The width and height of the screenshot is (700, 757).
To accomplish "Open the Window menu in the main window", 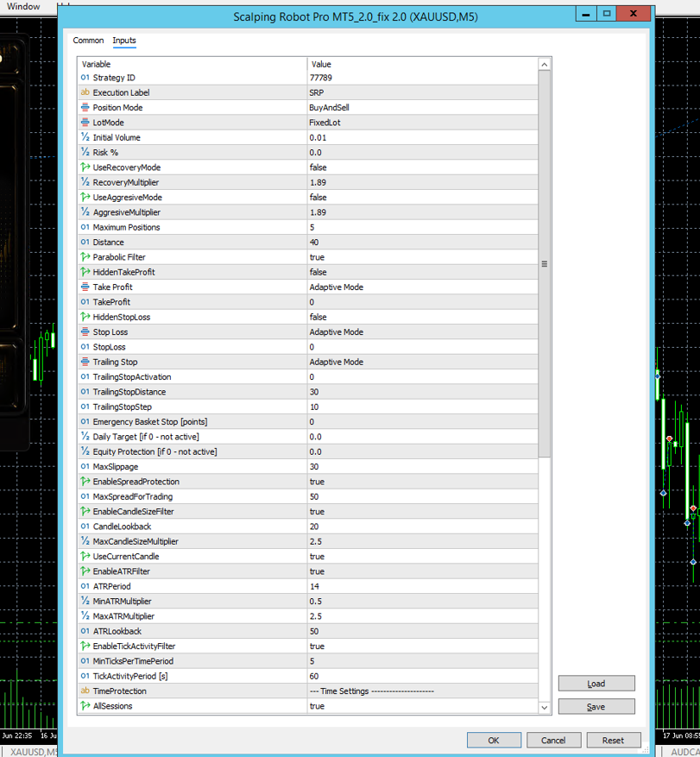I will click(23, 6).
